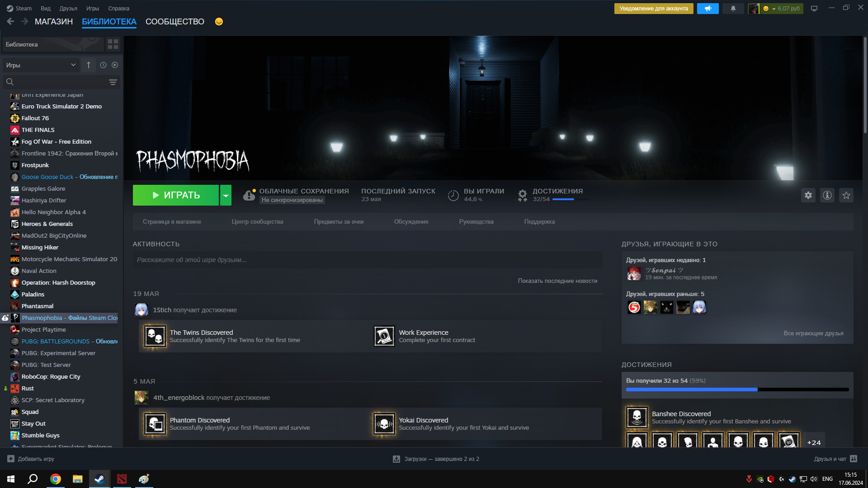The image size is (868, 488).
Task: Open the account wallet dropdown
Action: 781,9
